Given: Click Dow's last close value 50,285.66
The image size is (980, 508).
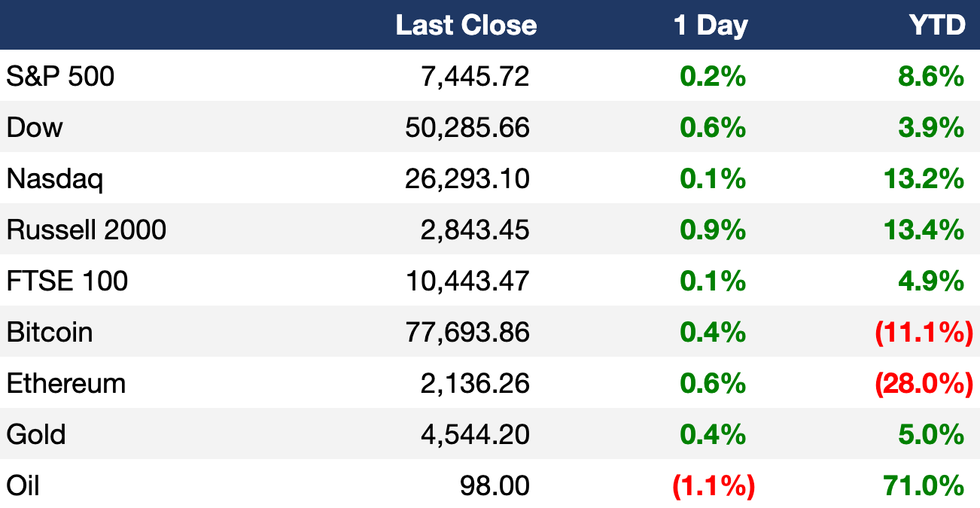Looking at the screenshot, I should 467,127.
